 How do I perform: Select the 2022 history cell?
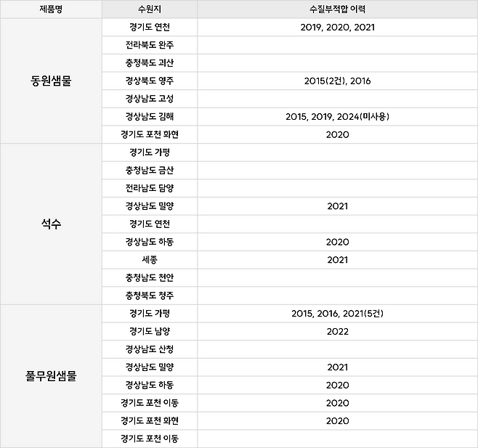(337, 331)
